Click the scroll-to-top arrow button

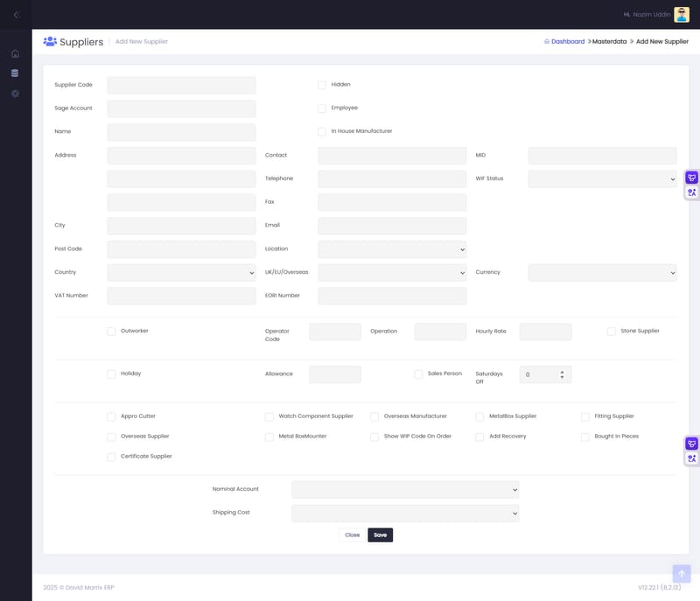(x=682, y=574)
